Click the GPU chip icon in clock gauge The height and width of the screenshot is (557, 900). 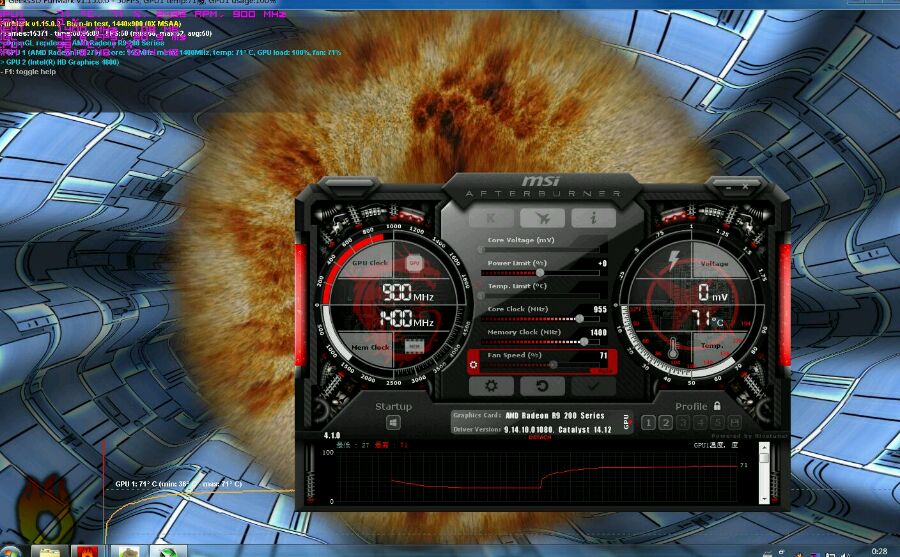point(414,263)
